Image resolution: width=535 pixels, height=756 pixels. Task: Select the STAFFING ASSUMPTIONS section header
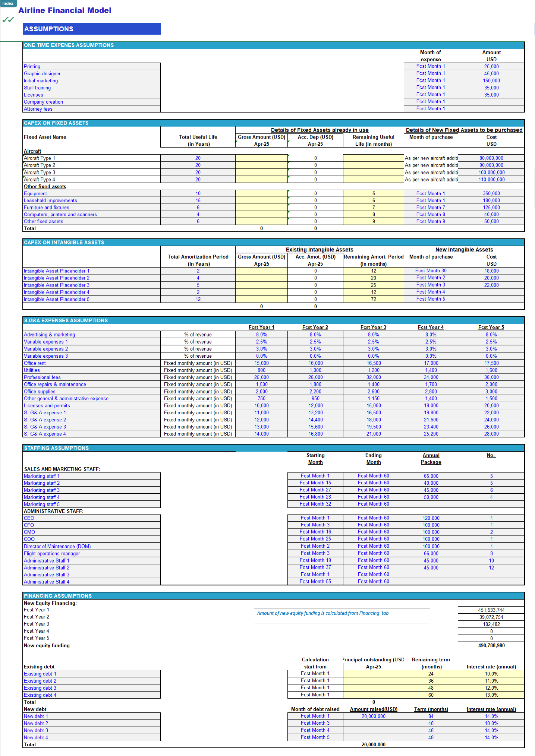point(273,448)
